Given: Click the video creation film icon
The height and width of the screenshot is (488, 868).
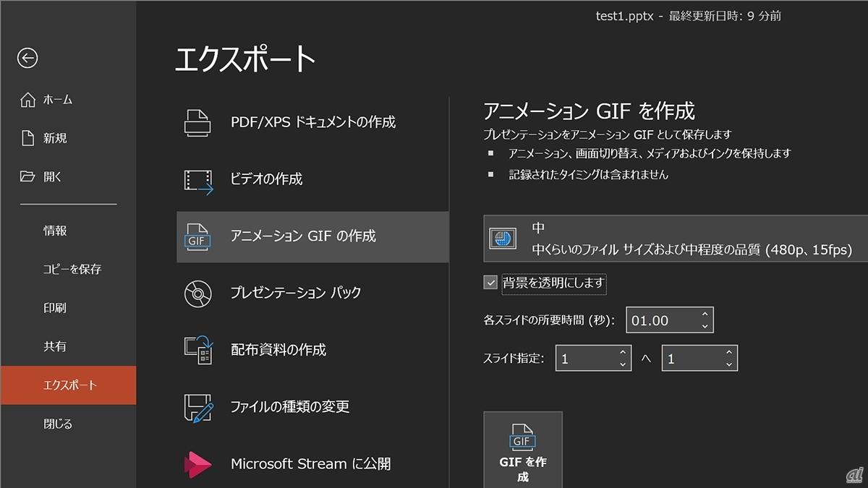Looking at the screenshot, I should click(x=197, y=180).
